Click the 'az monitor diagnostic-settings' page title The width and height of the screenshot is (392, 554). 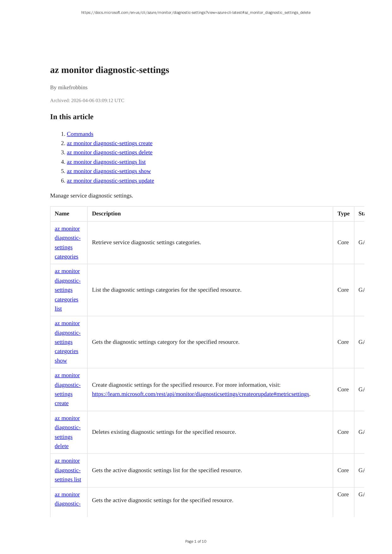(x=110, y=70)
